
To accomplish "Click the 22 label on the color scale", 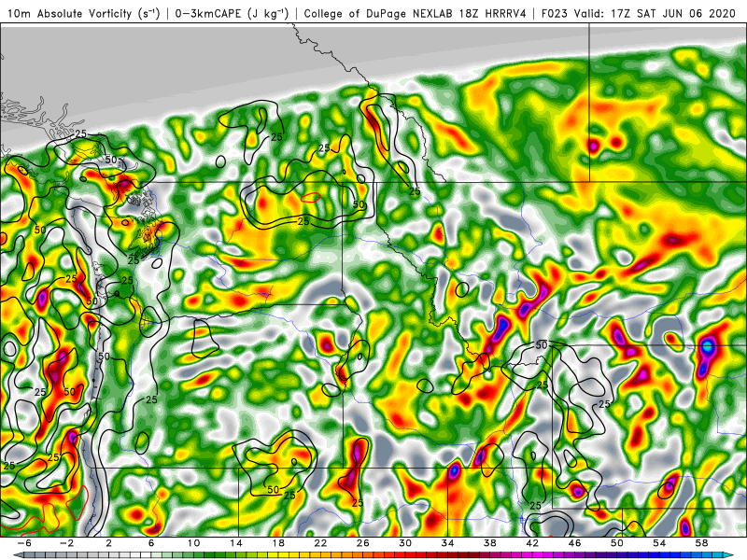I will pos(320,543).
